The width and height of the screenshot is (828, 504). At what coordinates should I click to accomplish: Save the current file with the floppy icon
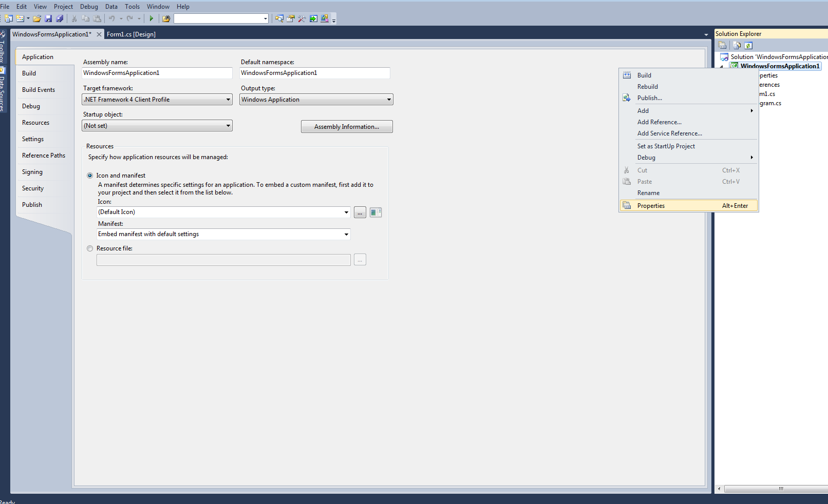pyautogui.click(x=48, y=18)
